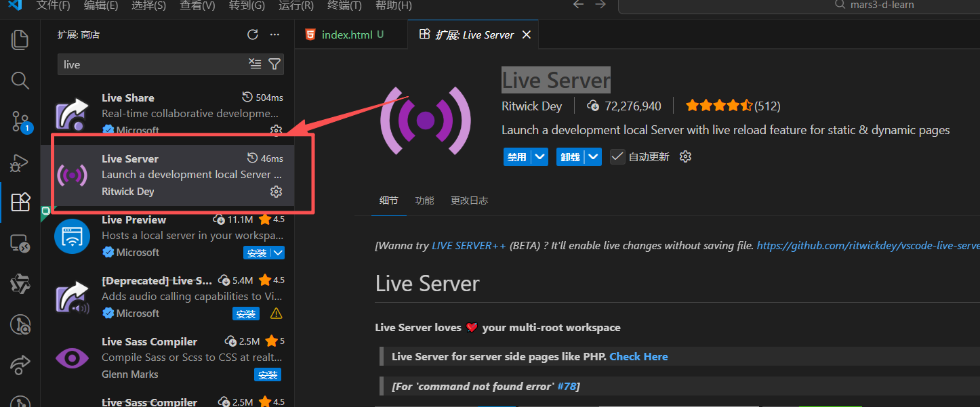Open issue link #78
980x407 pixels.
(x=567, y=386)
